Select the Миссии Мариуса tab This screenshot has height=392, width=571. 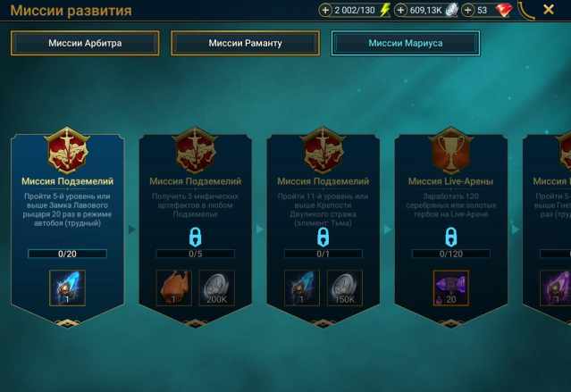(406, 43)
